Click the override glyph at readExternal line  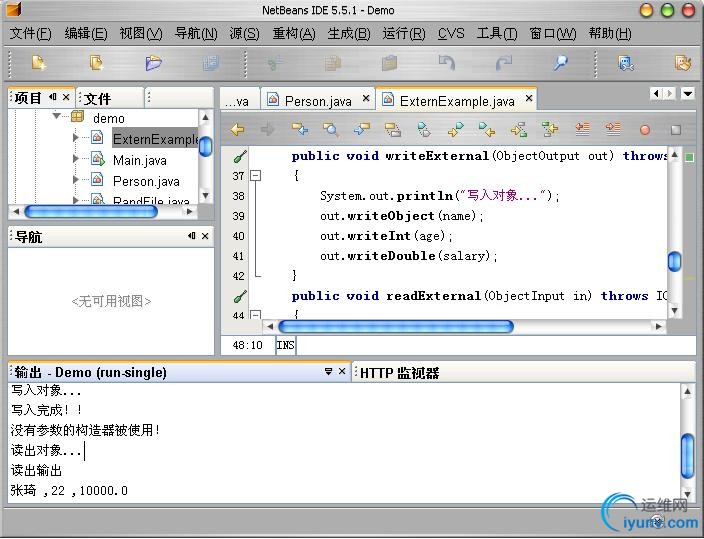click(240, 296)
